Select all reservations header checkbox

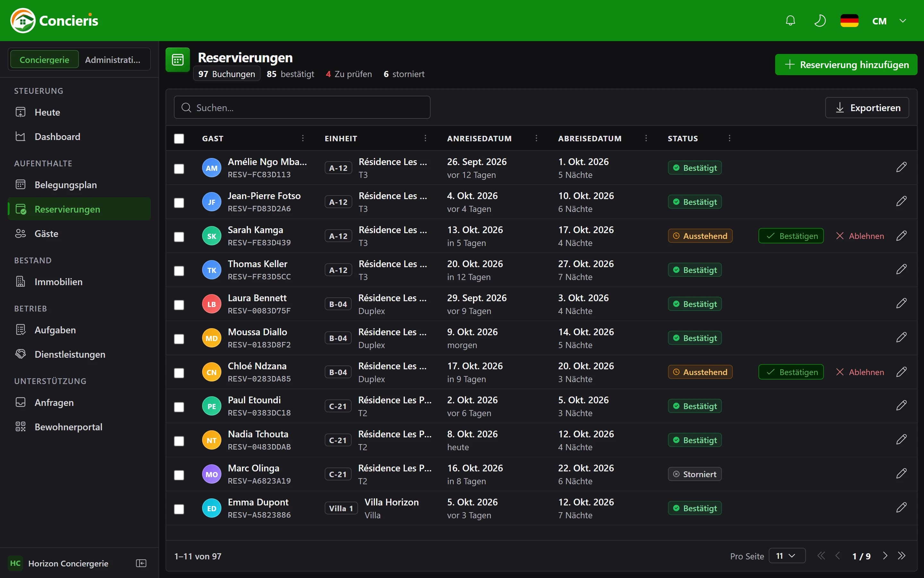(x=179, y=138)
